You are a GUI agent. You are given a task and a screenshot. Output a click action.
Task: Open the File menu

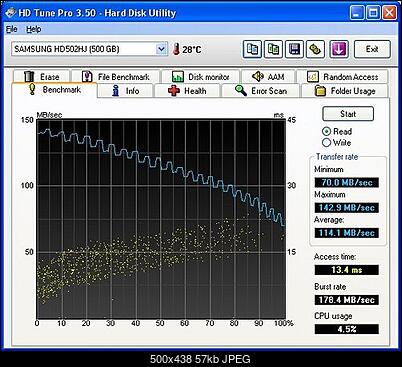[x=12, y=29]
